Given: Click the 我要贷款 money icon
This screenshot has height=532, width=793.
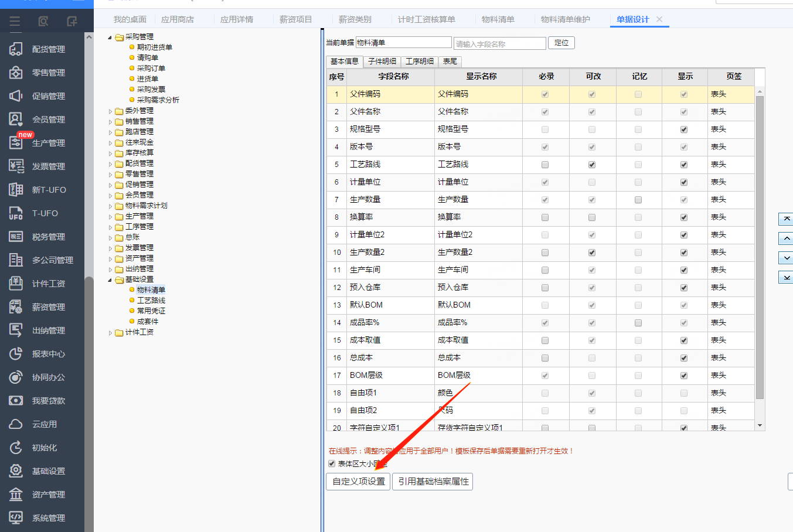Looking at the screenshot, I should coord(16,401).
